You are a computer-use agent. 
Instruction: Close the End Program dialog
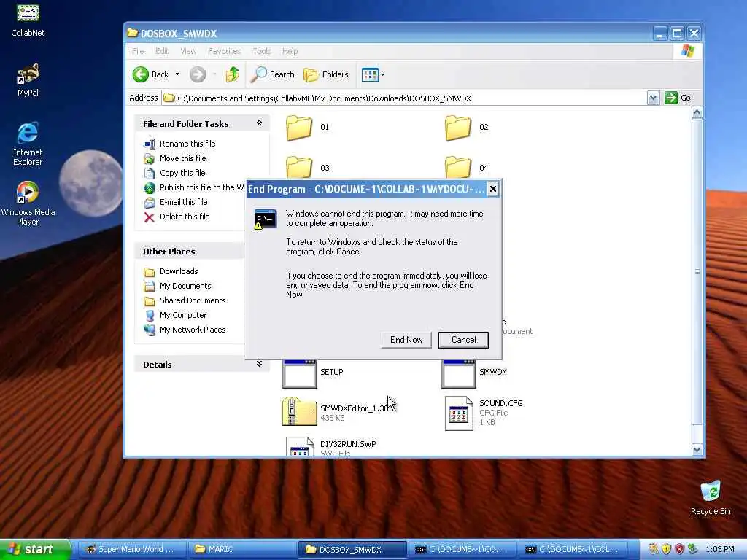tap(493, 189)
